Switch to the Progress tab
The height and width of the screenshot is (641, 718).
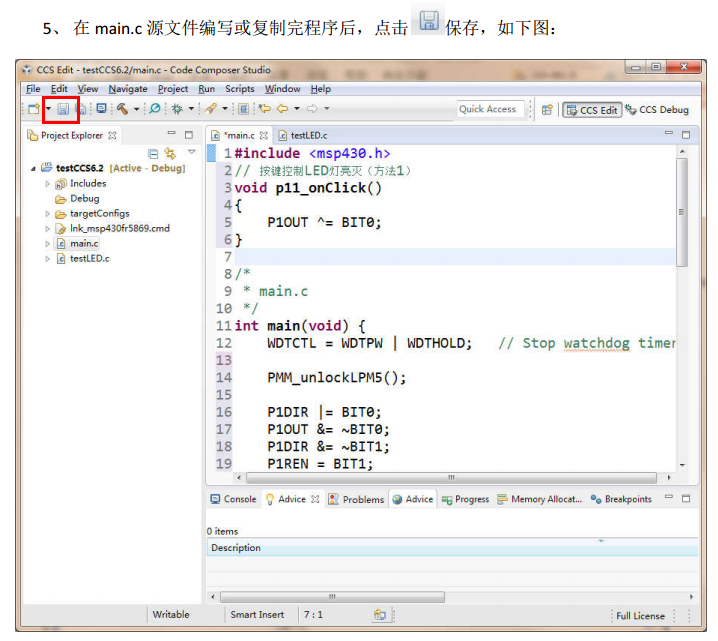pos(465,500)
